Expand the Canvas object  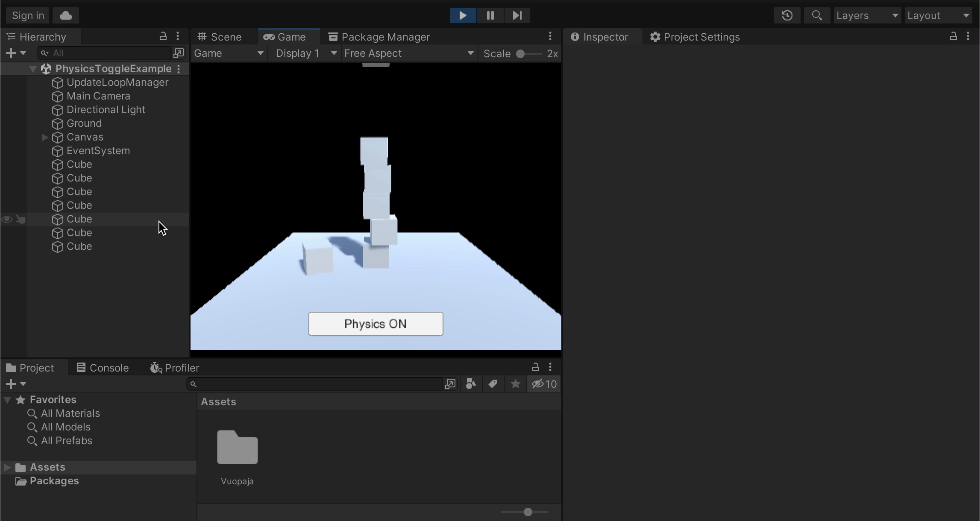point(44,138)
